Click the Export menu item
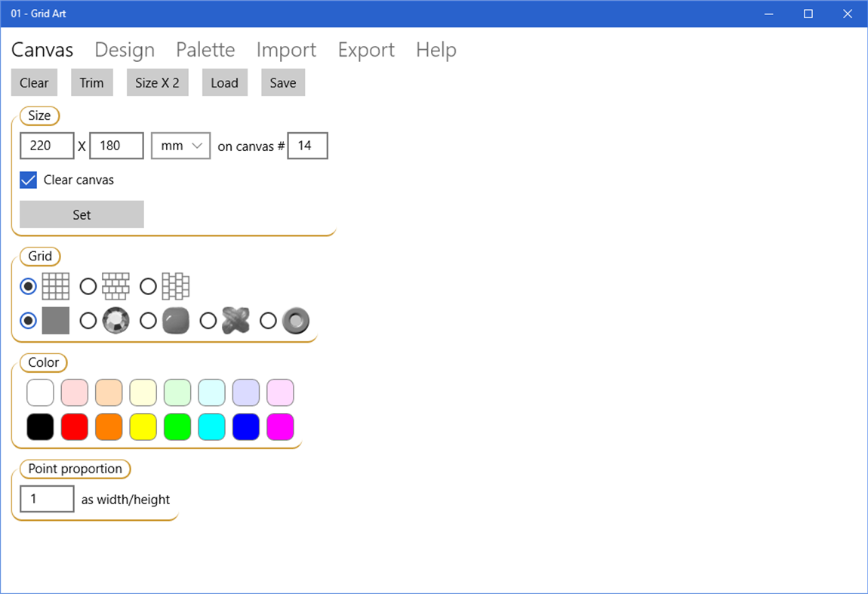 [366, 50]
